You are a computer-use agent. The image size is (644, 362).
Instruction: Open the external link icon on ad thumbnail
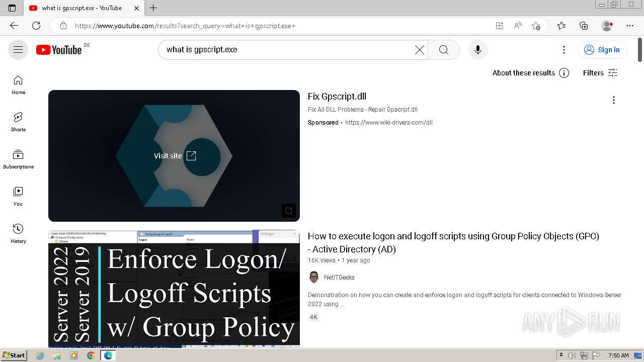tap(289, 211)
